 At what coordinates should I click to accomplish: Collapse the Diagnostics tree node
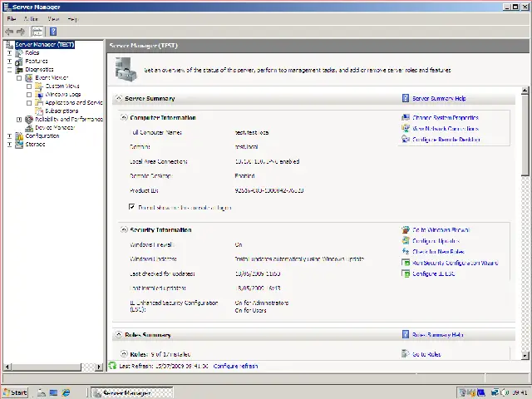9,70
